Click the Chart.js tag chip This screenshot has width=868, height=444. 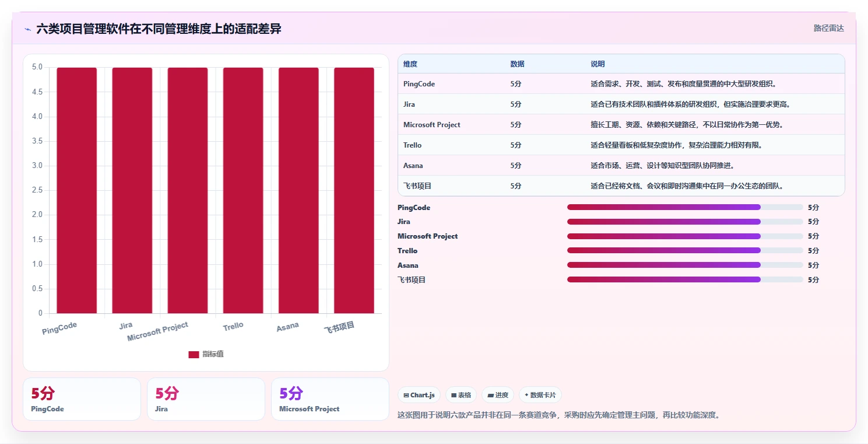coord(419,395)
